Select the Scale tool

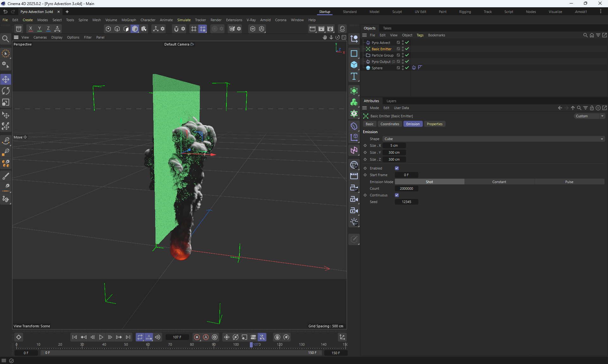(6, 102)
